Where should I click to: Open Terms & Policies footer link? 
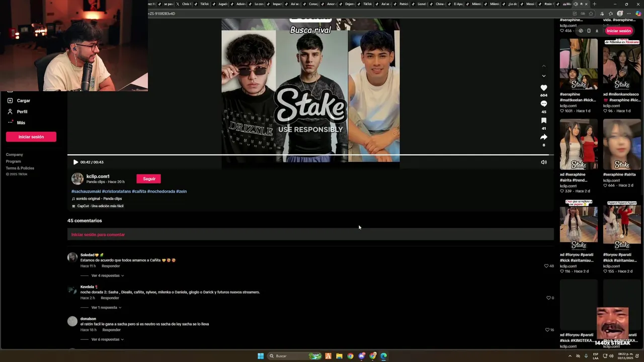pyautogui.click(x=20, y=168)
